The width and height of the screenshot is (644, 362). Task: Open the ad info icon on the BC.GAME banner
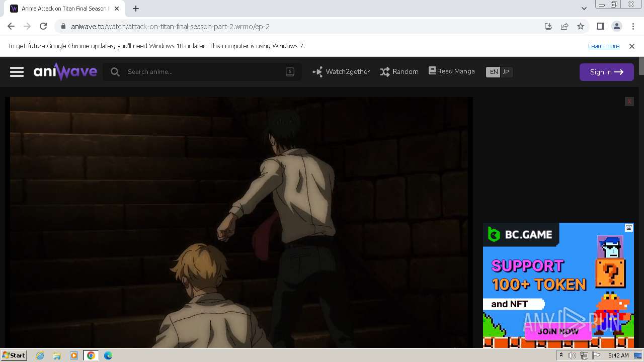629,228
